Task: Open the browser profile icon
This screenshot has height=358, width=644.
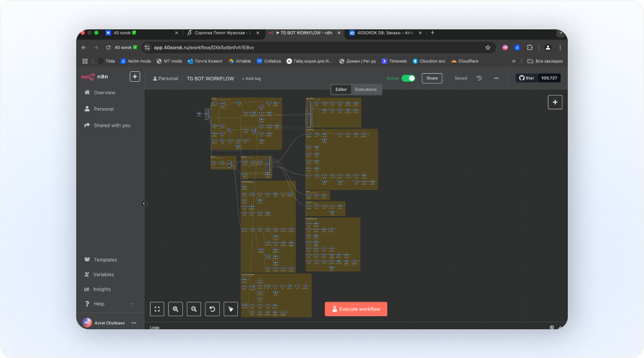Action: click(548, 47)
